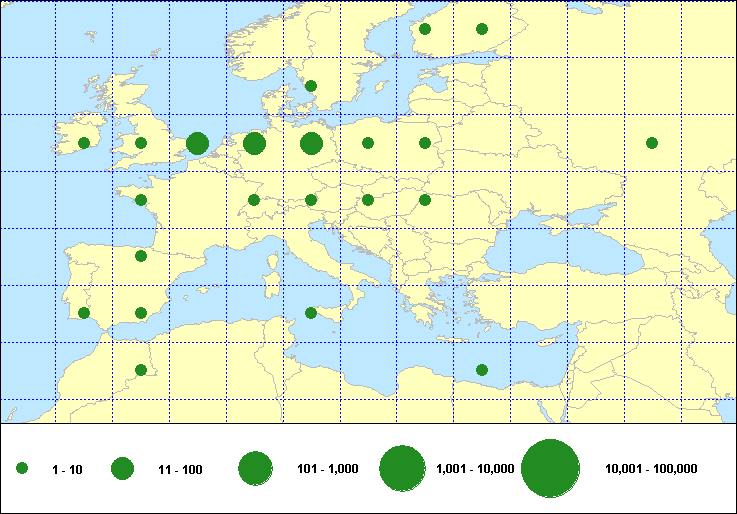Click the marker in North Africa below Spain

tap(141, 370)
